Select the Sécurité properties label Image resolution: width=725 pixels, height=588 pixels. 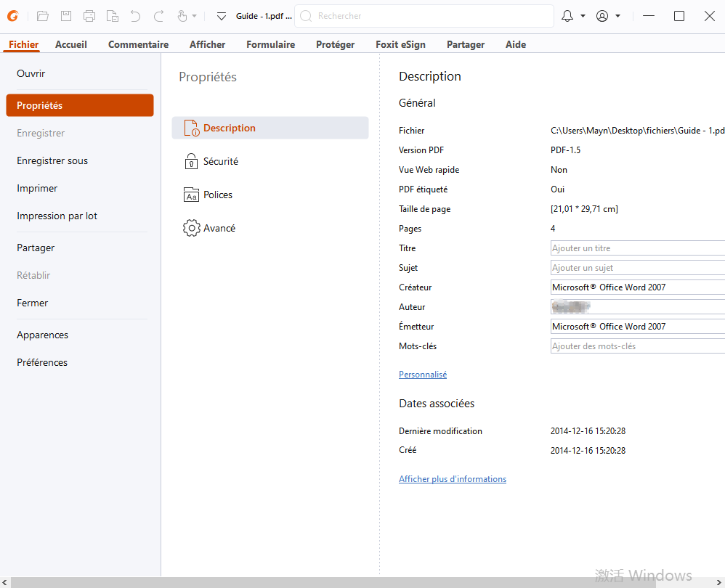[x=221, y=161]
